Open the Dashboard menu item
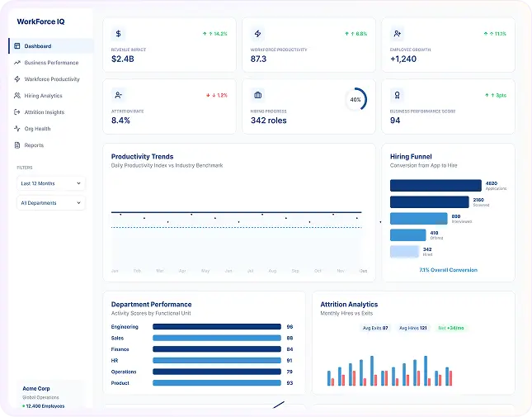The width and height of the screenshot is (532, 417). tap(51, 46)
